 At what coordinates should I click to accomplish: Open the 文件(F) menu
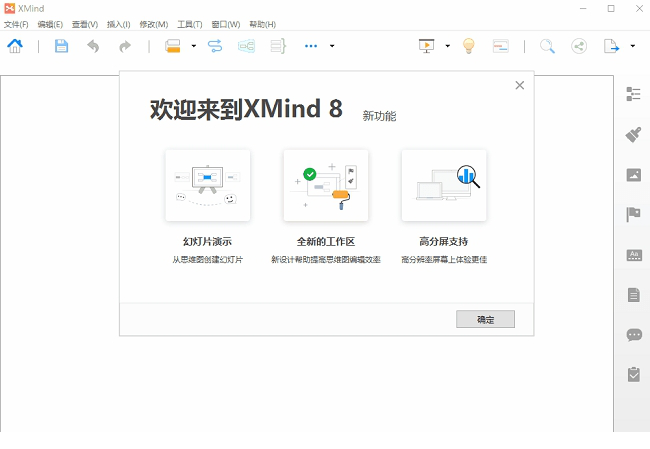[x=16, y=24]
